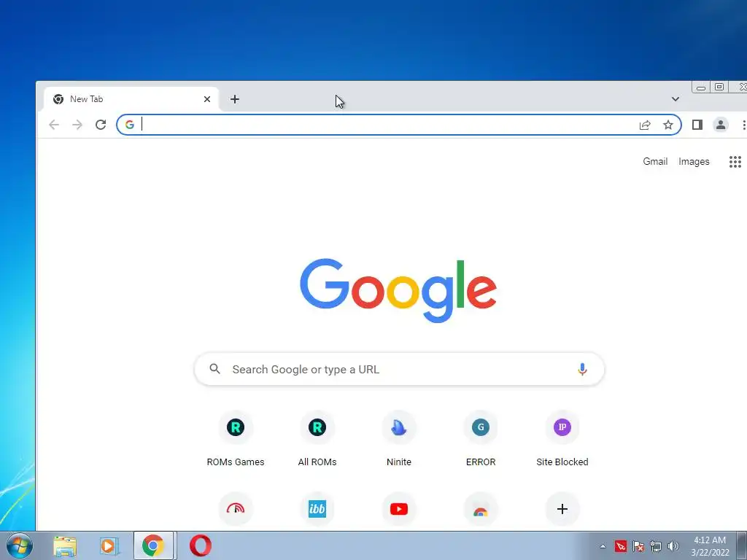Launch Windows Media Player from taskbar
This screenshot has width=747, height=560.
109,545
